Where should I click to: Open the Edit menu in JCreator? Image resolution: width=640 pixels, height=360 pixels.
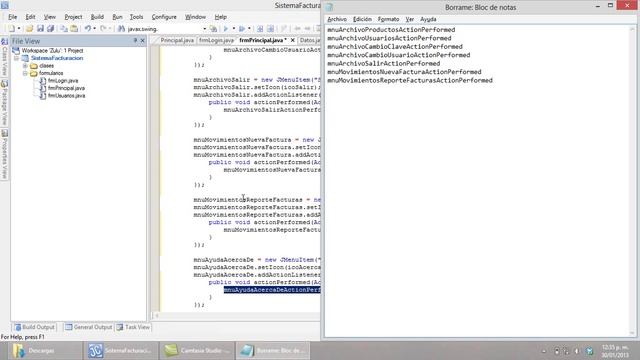(x=30, y=17)
